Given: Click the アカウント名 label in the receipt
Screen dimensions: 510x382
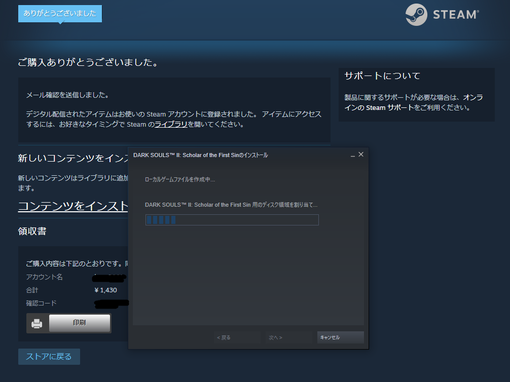Looking at the screenshot, I should coord(44,277).
